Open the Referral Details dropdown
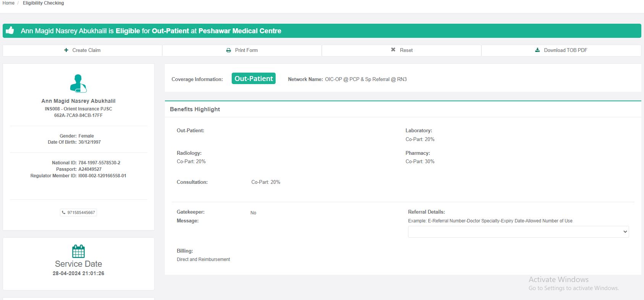The height and width of the screenshot is (300, 644). pyautogui.click(x=518, y=232)
